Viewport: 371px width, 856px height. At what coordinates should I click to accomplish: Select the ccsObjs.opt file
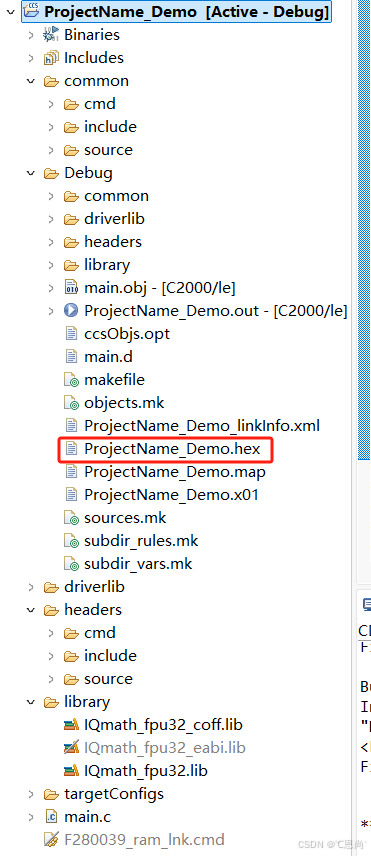tap(127, 334)
